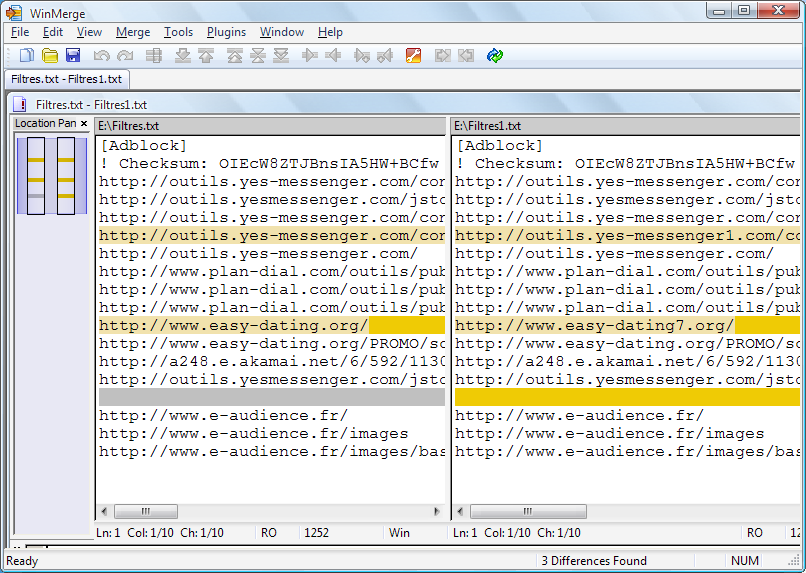
Task: Click the All Right copy icon
Action: (x=442, y=55)
